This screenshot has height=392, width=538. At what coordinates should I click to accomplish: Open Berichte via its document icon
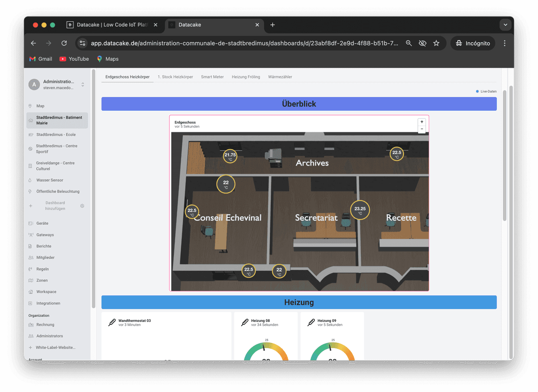point(30,246)
